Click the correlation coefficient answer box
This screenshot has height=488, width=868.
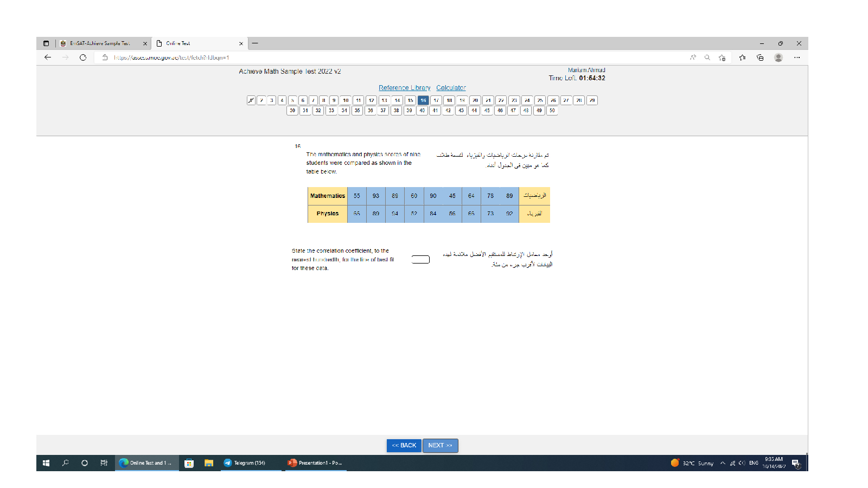point(420,260)
